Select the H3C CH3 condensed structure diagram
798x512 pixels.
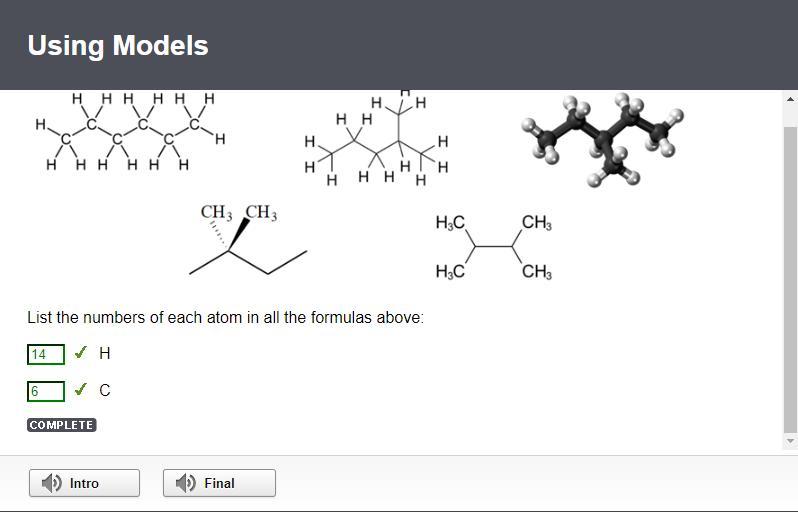click(x=494, y=247)
